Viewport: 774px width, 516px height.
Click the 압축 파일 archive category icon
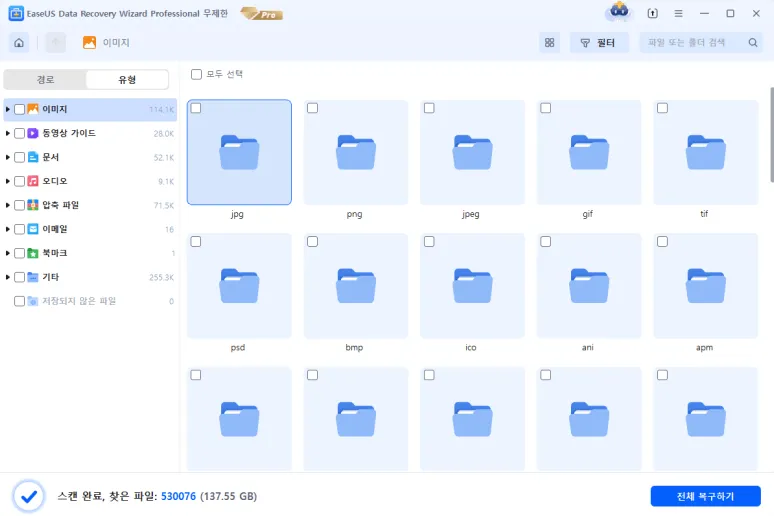33,205
